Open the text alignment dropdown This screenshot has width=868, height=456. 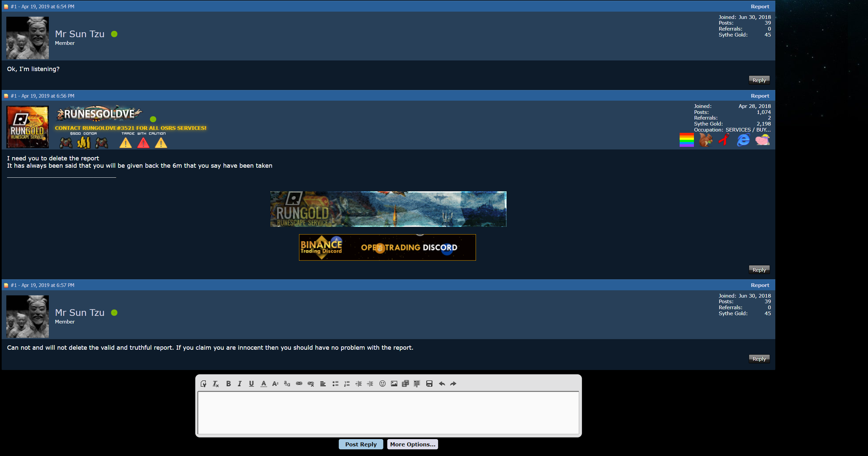(x=323, y=384)
